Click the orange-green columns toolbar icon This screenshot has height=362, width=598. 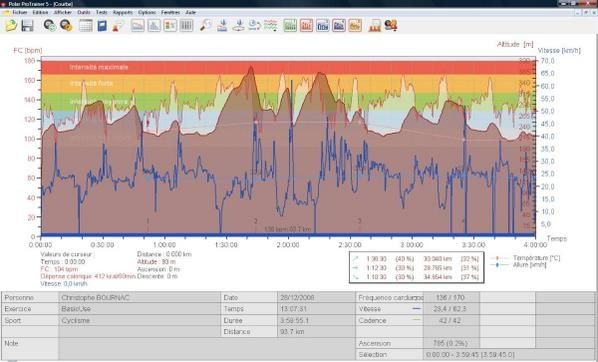pos(170,26)
